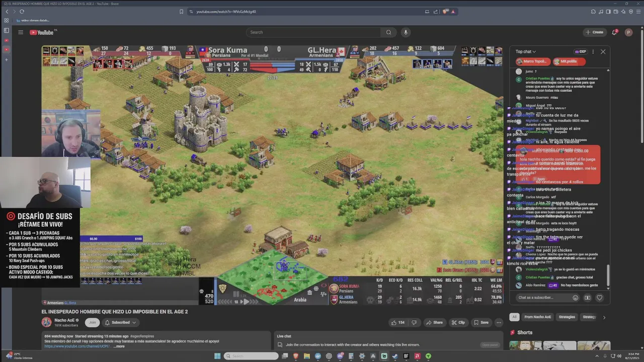Create a Clip of the video
Viewport: 644px width, 362px height.
coord(458,322)
